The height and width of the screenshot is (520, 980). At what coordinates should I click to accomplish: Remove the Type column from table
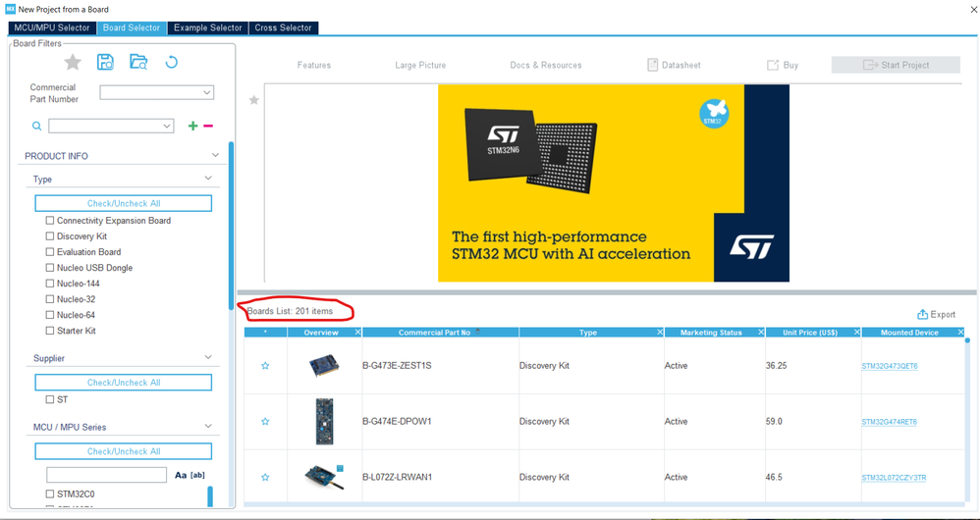(x=660, y=332)
